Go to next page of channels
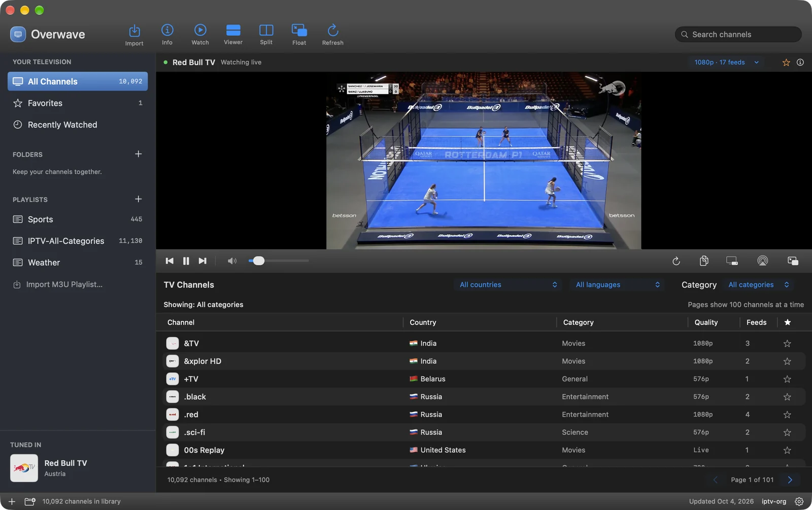 point(790,480)
